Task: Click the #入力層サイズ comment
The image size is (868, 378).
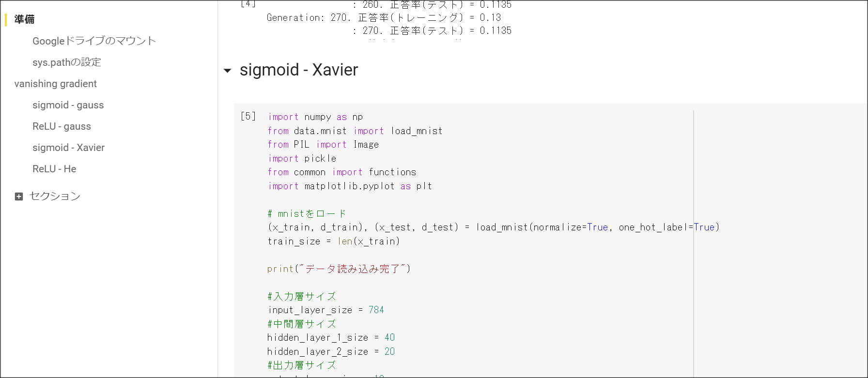Action: pyautogui.click(x=302, y=296)
